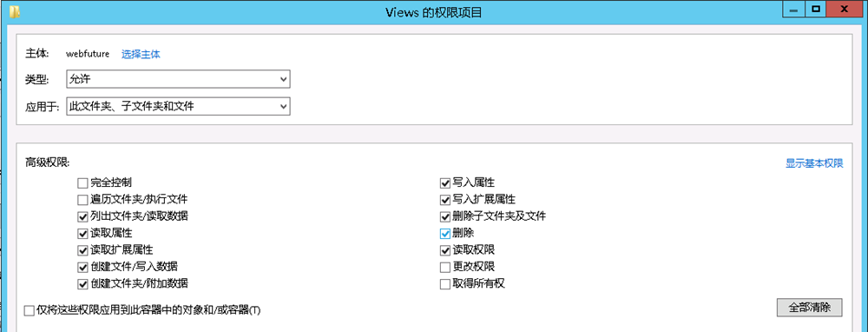This screenshot has height=332, width=868.
Task: Enable 仅将这些权限应用到此容器中的对象 checkbox
Action: pyautogui.click(x=30, y=310)
